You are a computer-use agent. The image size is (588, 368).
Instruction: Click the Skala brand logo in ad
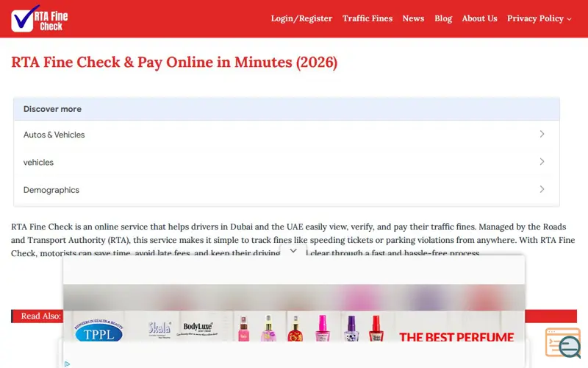159,329
